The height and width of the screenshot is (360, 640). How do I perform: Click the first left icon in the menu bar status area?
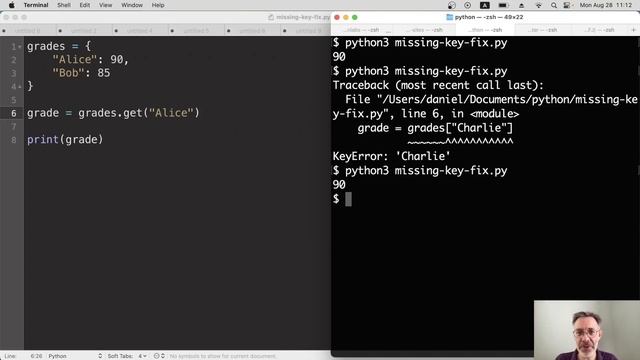point(451,5)
